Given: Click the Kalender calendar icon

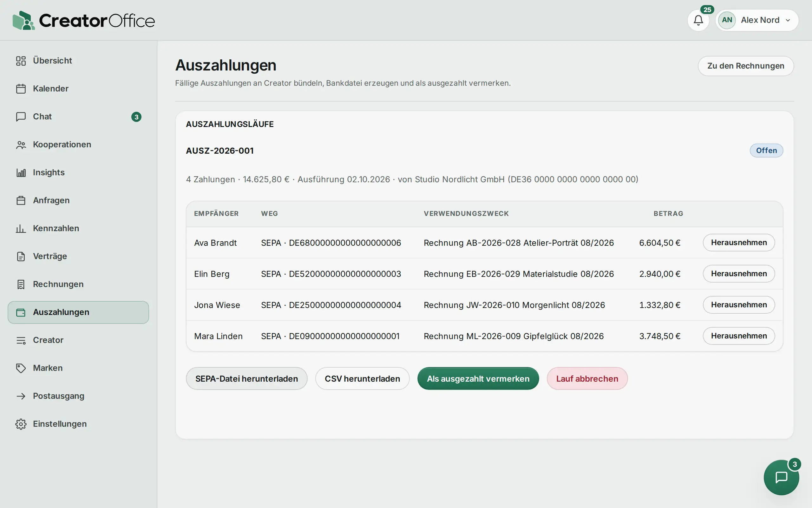Looking at the screenshot, I should (x=21, y=89).
